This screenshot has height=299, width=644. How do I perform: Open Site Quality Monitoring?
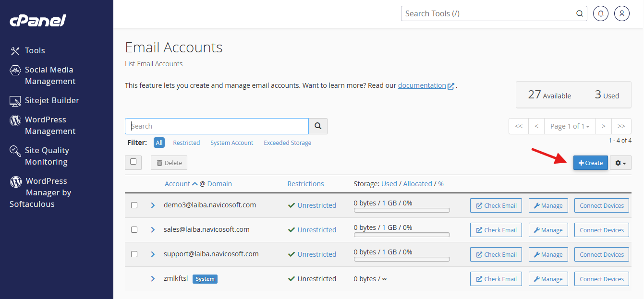pos(47,156)
